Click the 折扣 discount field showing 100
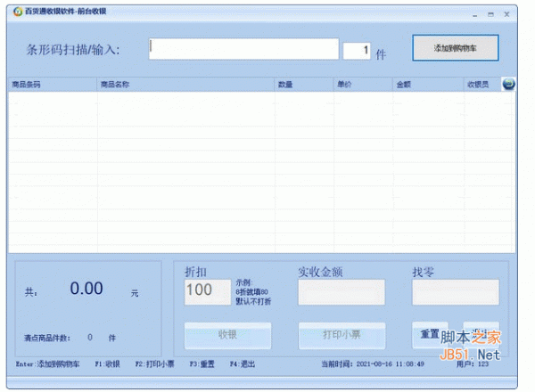The height and width of the screenshot is (392, 535). pyautogui.click(x=208, y=292)
